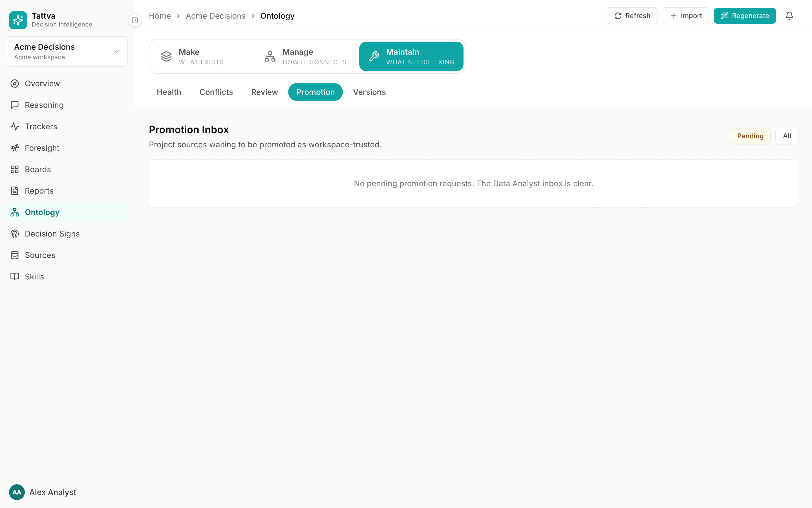Go to Reasoning in the sidebar
Viewport: 812px width, 508px height.
tap(67, 105)
